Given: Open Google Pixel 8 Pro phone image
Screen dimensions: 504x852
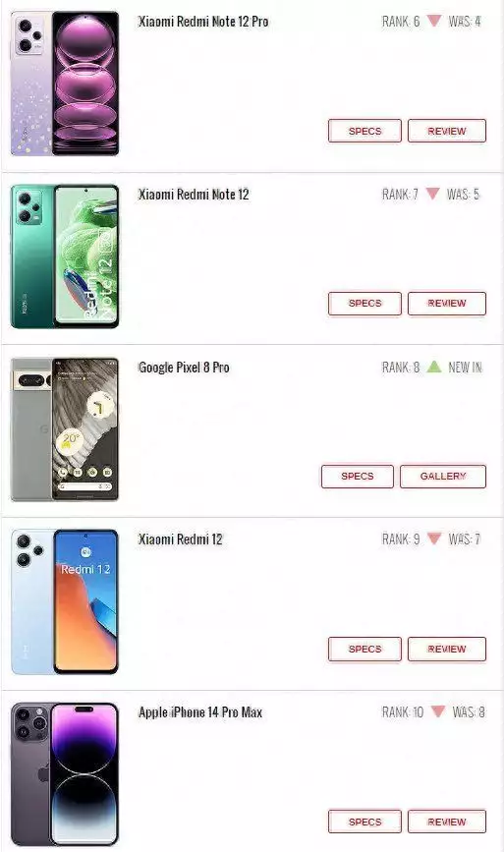Looking at the screenshot, I should [x=65, y=429].
